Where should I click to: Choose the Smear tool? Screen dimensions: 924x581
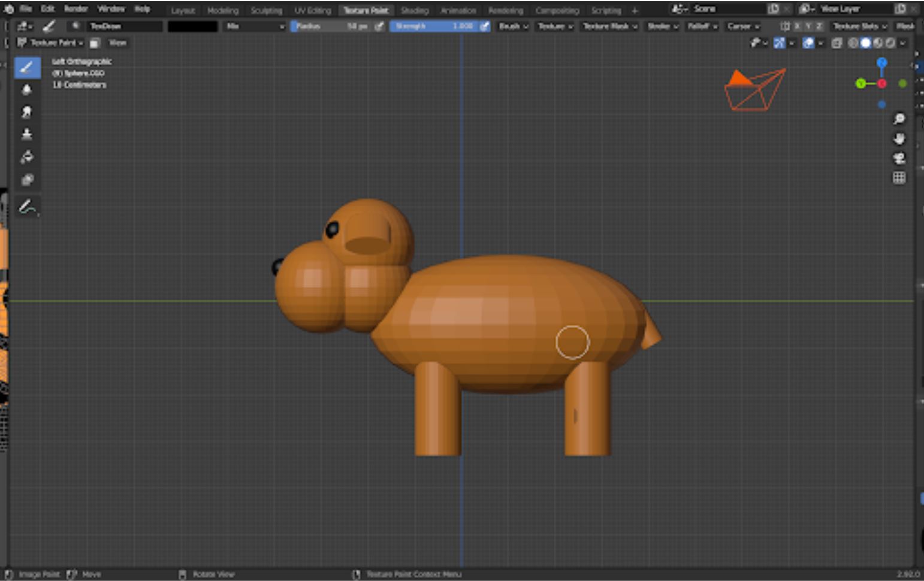point(27,112)
